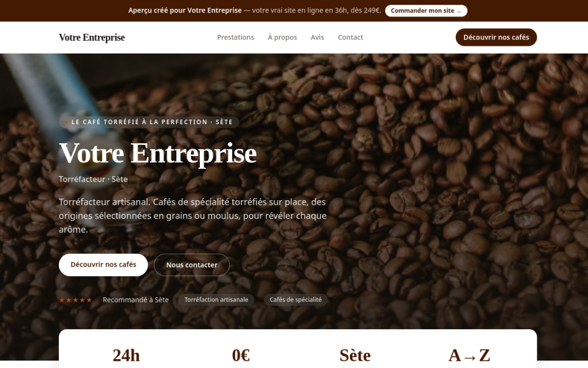Select Contact in the navigation bar

click(350, 37)
